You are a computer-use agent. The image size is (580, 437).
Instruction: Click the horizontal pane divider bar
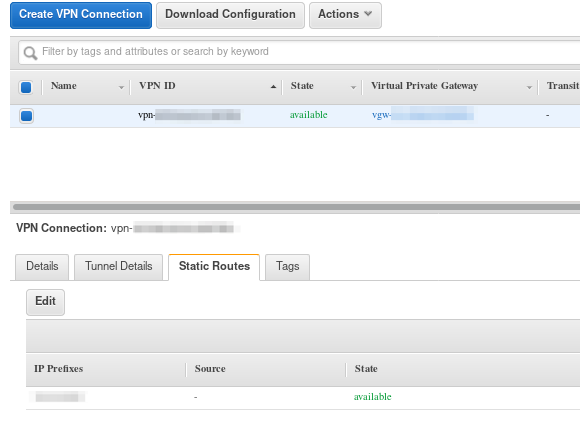(295, 207)
